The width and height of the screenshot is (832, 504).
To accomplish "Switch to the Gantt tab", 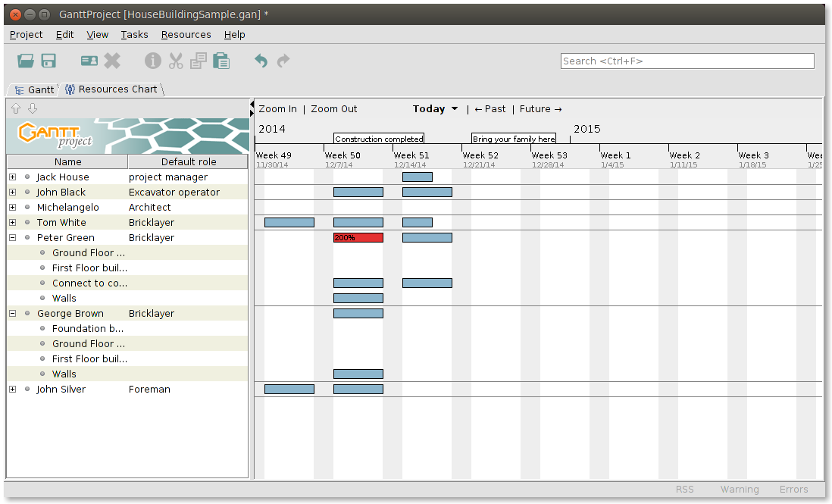I will coord(34,89).
